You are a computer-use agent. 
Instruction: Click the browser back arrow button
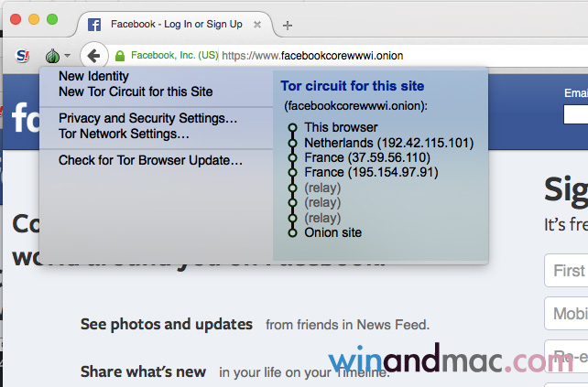(93, 56)
